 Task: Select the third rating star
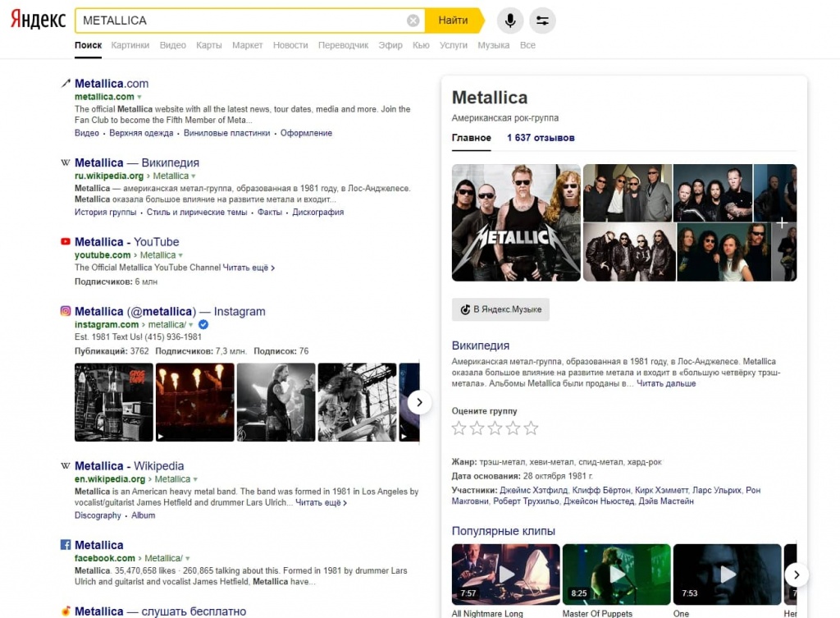click(x=495, y=428)
